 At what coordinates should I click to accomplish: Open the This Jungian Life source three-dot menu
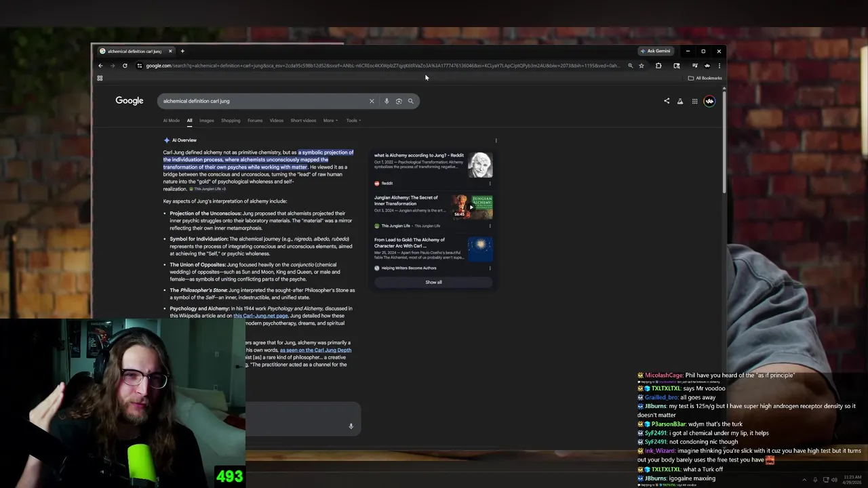pyautogui.click(x=490, y=226)
